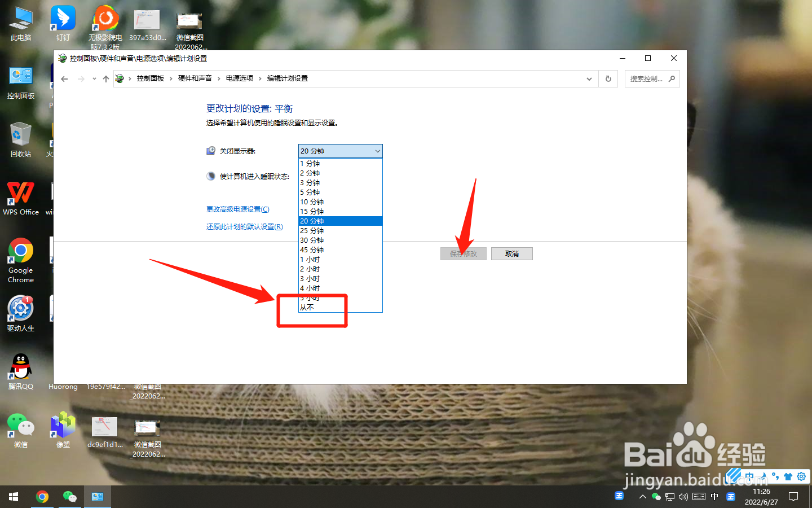Switch input language via 中 indicator
Image resolution: width=812 pixels, height=508 pixels.
click(714, 497)
